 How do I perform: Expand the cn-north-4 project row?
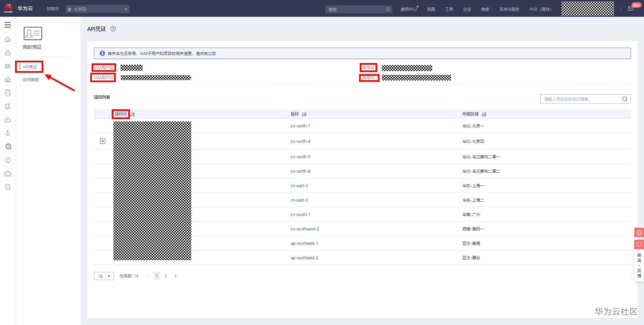coord(103,141)
